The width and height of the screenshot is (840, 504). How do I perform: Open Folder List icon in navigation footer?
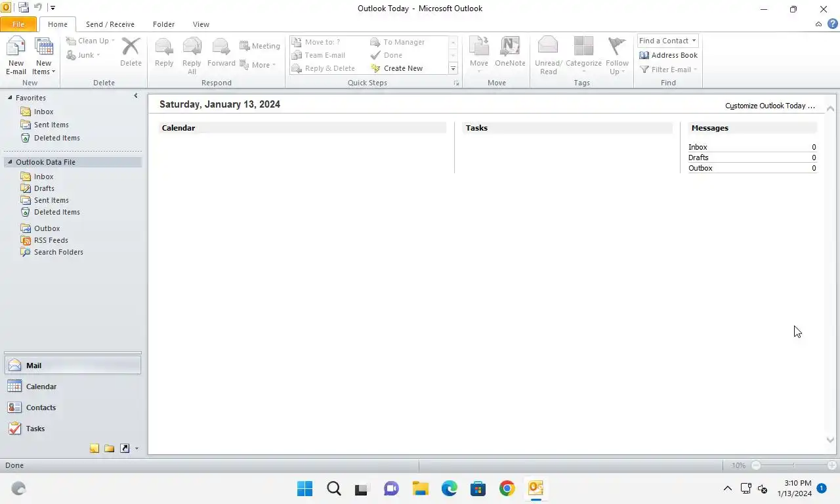click(x=109, y=449)
